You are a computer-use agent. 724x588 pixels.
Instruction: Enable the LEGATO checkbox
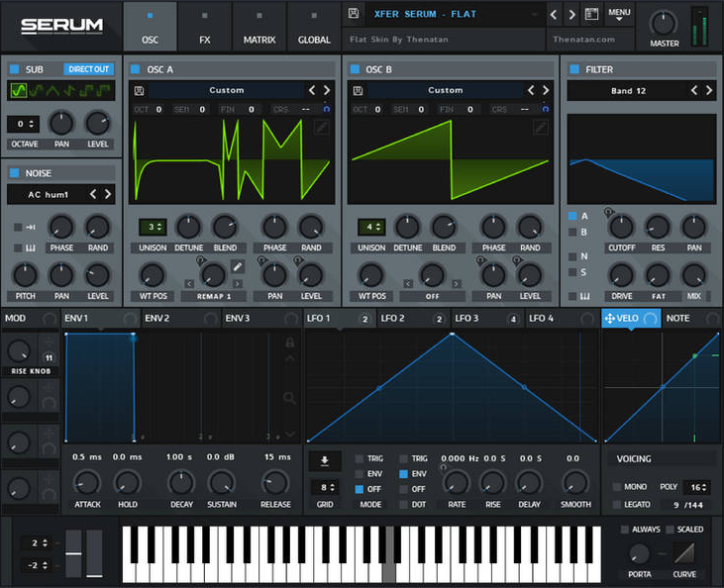(x=616, y=505)
